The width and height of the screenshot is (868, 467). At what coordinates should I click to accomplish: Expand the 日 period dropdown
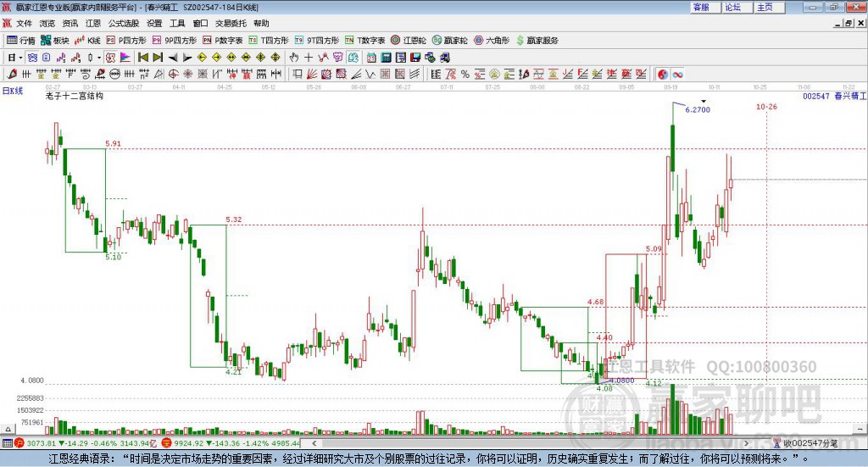pyautogui.click(x=20, y=58)
